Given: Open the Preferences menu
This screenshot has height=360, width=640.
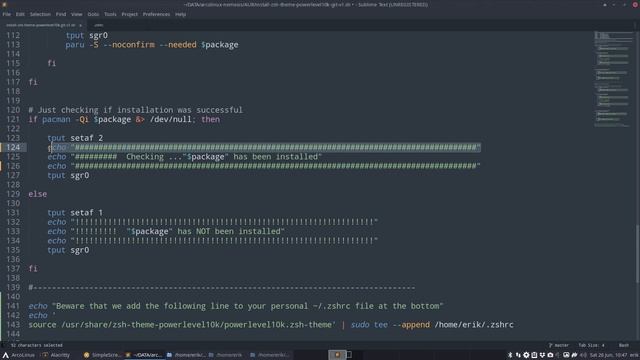Looking at the screenshot, I should pos(156,14).
